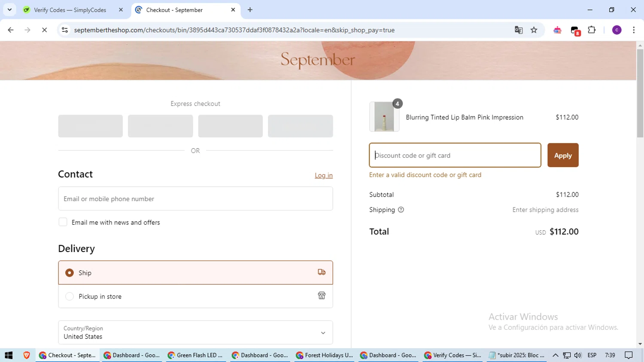Click the September store logo

[x=318, y=60]
